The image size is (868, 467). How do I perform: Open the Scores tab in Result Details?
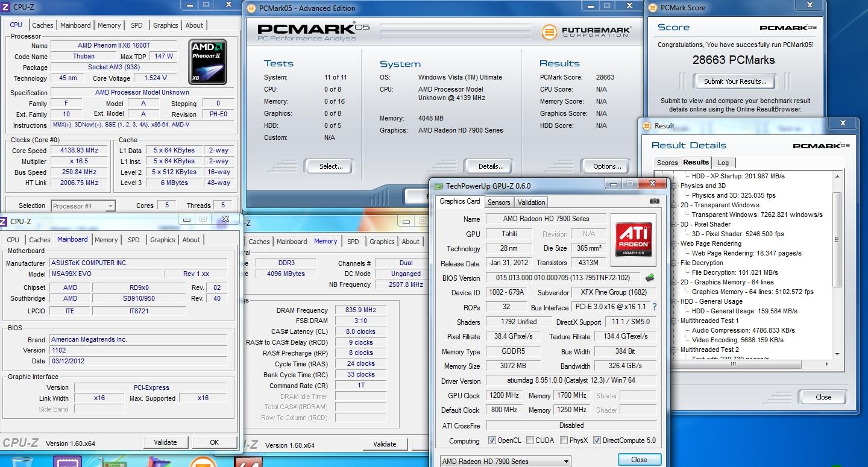(667, 163)
